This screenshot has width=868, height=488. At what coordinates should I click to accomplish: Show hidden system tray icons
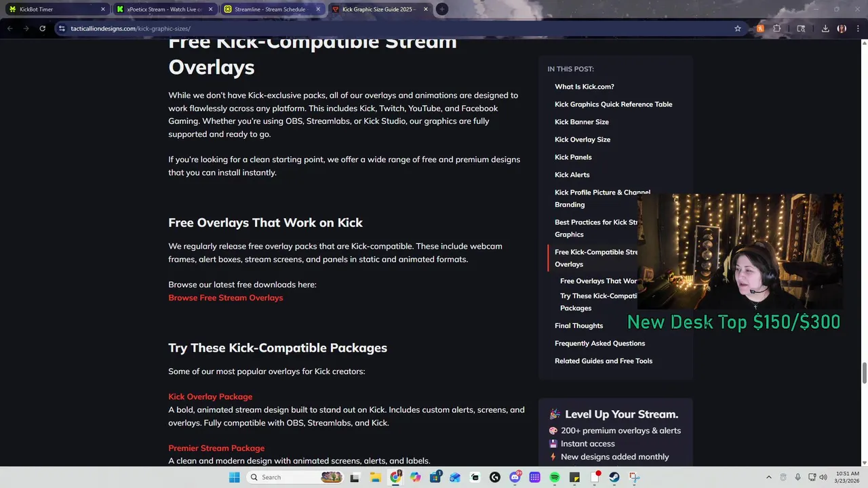(x=768, y=477)
